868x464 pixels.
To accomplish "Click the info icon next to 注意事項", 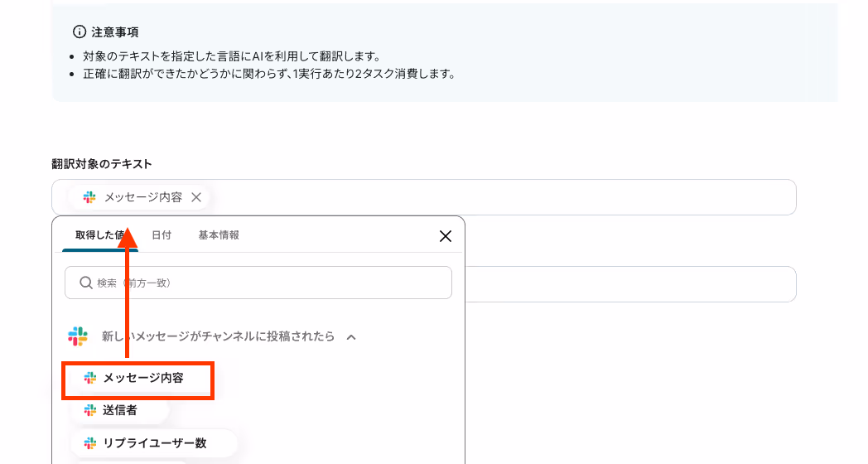I will (x=80, y=31).
